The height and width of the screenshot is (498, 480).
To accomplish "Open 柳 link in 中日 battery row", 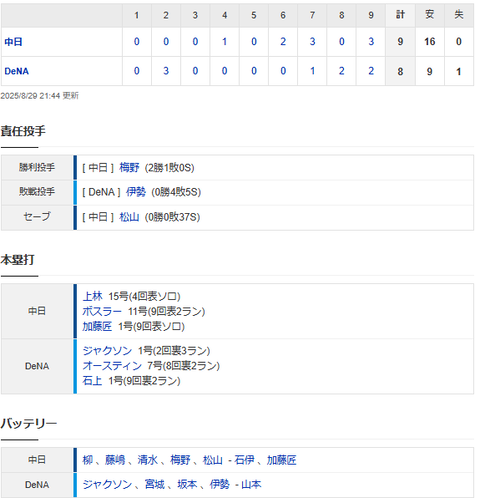I will click(x=88, y=460).
